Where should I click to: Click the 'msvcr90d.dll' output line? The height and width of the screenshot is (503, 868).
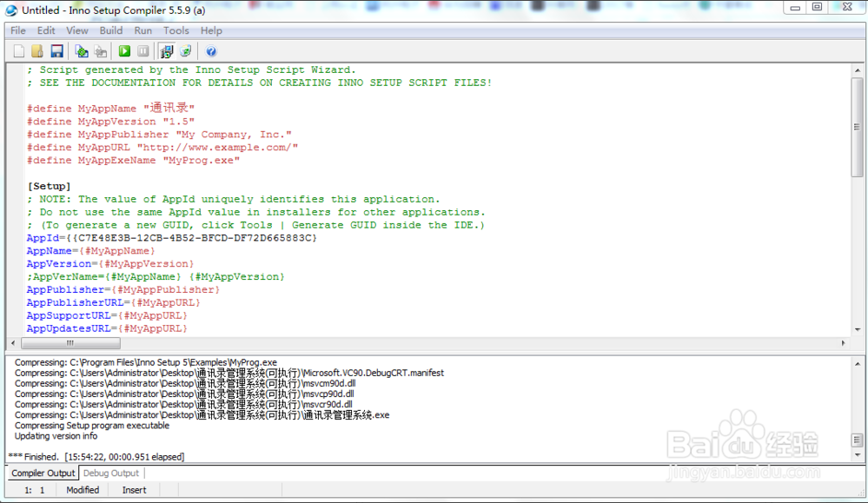pyautogui.click(x=184, y=405)
